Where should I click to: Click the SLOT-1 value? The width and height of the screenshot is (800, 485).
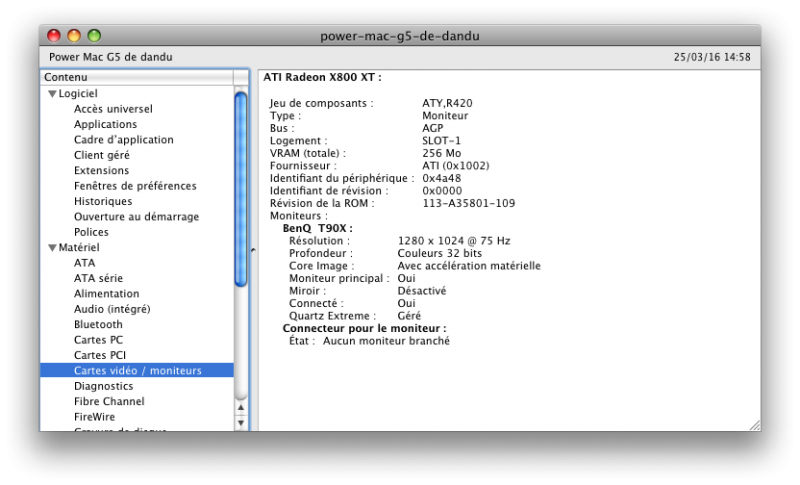coord(441,141)
